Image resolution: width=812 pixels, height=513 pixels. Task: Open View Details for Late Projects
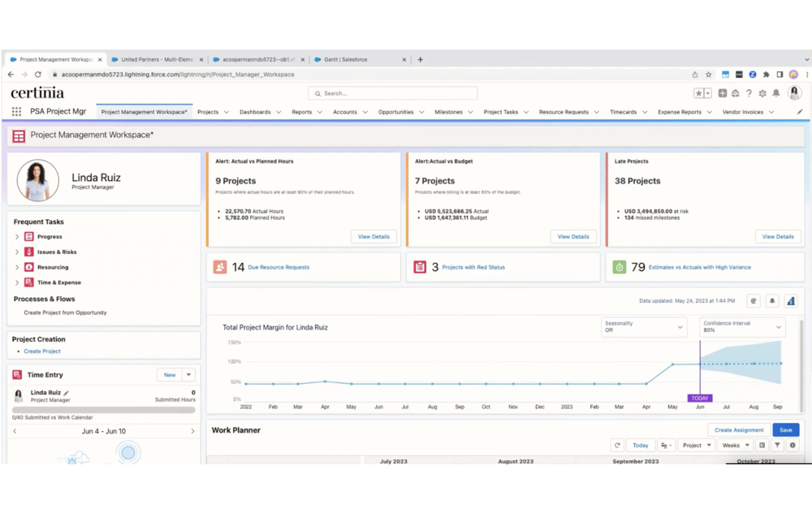[778, 236]
